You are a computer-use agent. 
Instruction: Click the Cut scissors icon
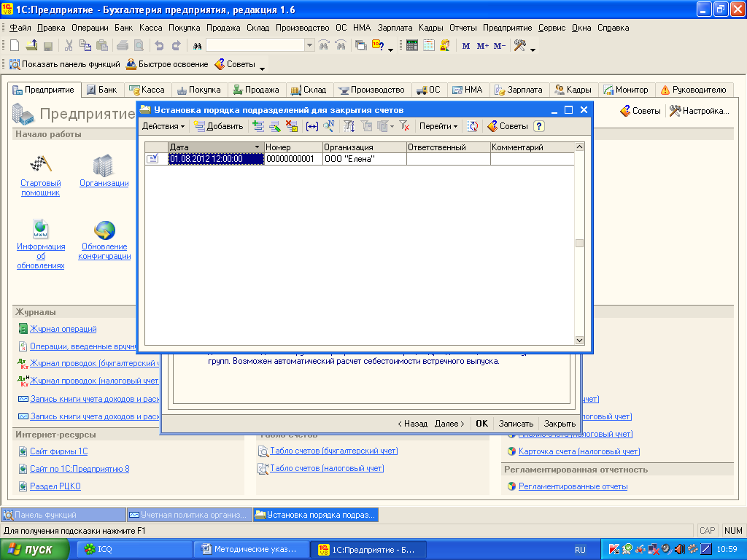tap(69, 46)
